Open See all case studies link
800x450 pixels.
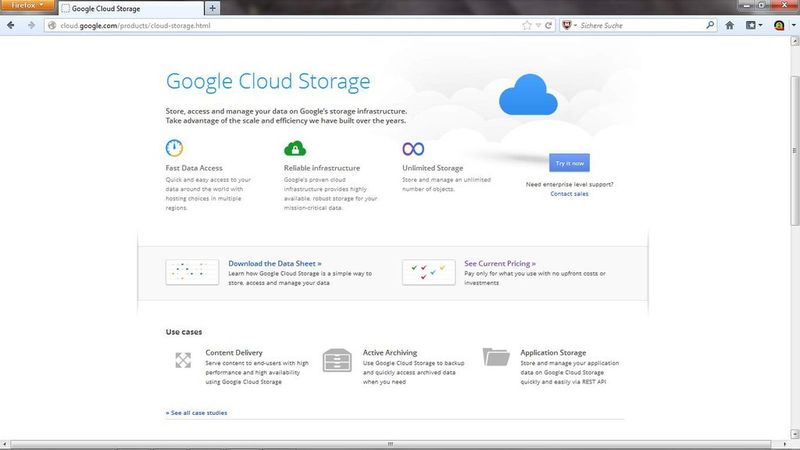coord(196,413)
